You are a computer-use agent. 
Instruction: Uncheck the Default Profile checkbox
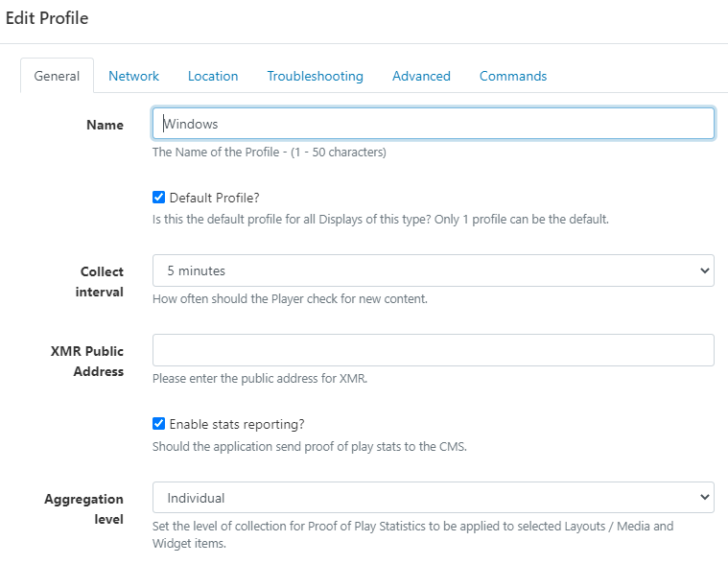pos(159,198)
